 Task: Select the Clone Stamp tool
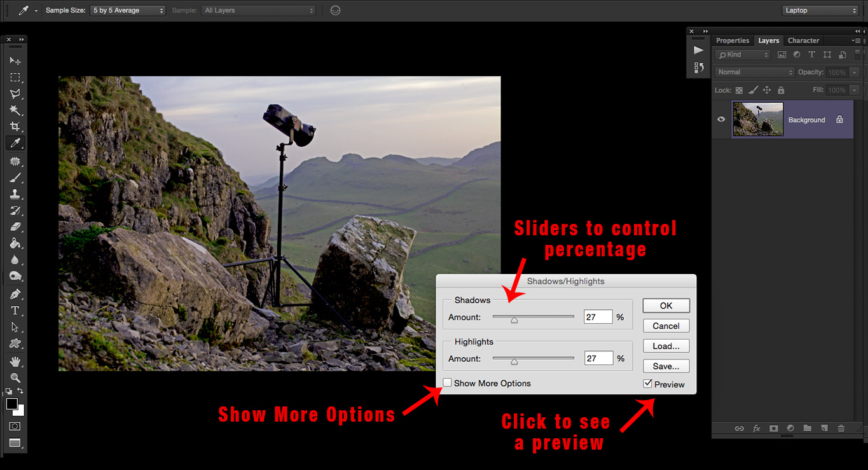(x=15, y=195)
